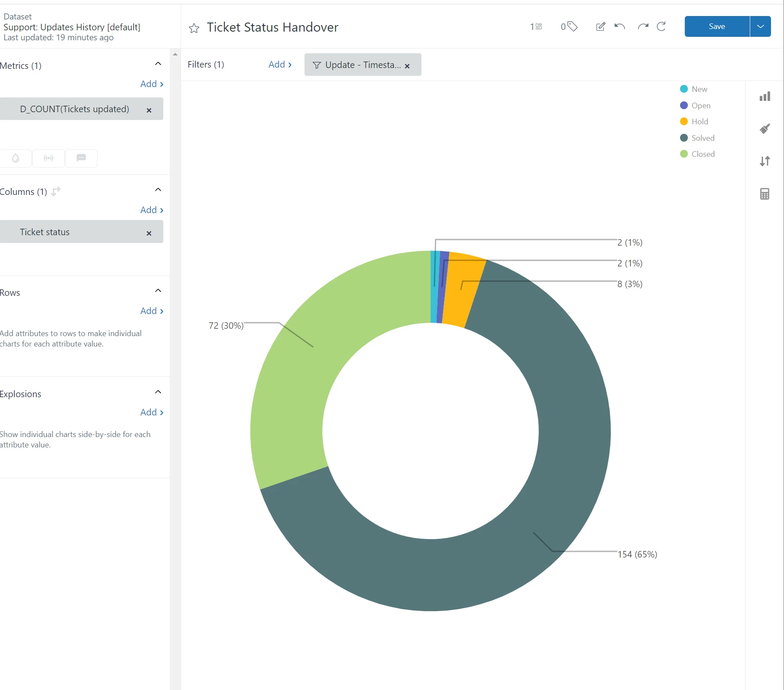Collapse the Rows section
The width and height of the screenshot is (784, 690).
tap(158, 291)
